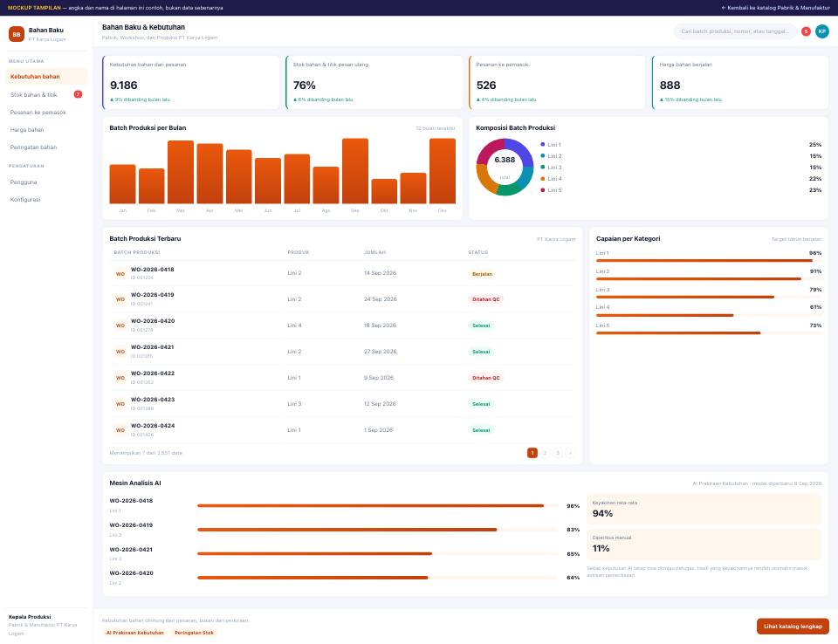Screen dimensions: 838x644
Task: Click the WO icon for WO-2026-0421
Action: (x=120, y=352)
